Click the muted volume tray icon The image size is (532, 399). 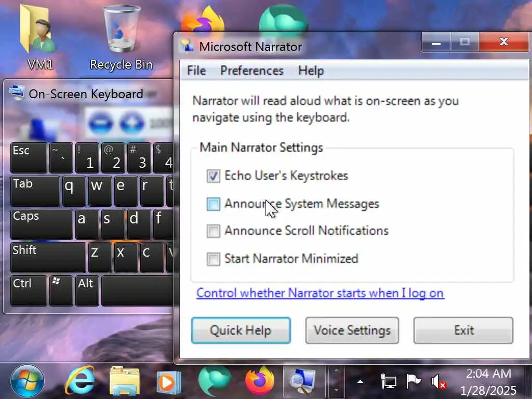point(438,382)
